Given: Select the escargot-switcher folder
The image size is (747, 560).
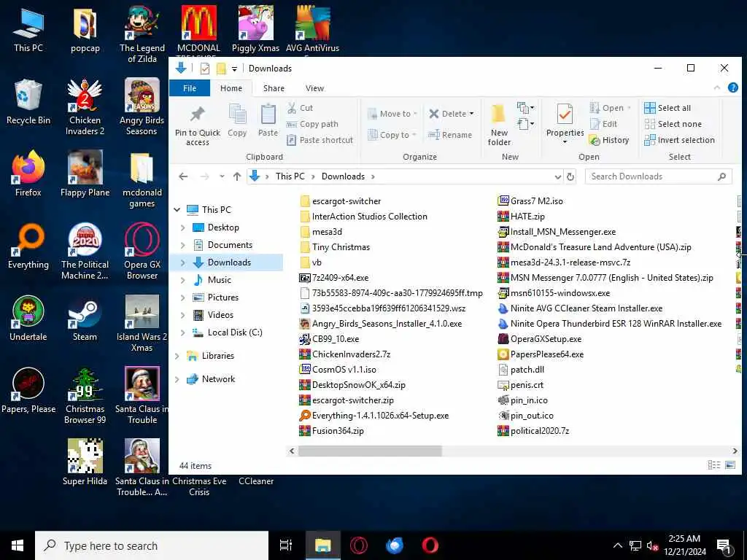Looking at the screenshot, I should coord(341,201).
